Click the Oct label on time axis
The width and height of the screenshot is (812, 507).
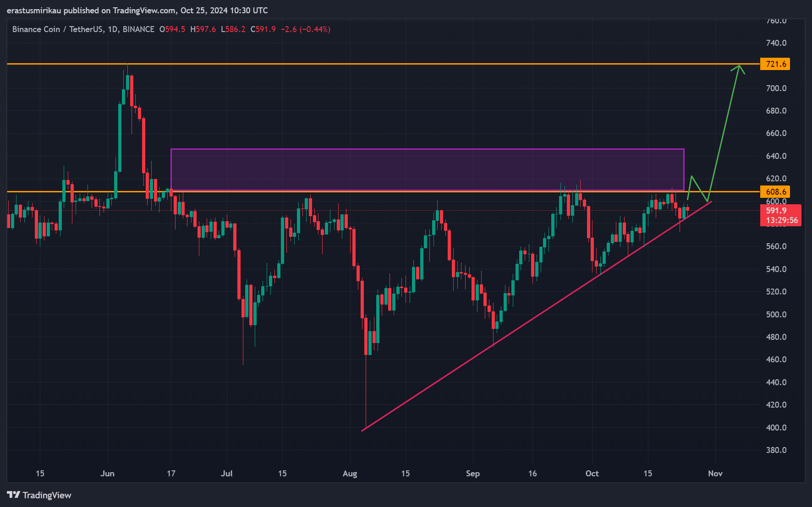tap(592, 473)
